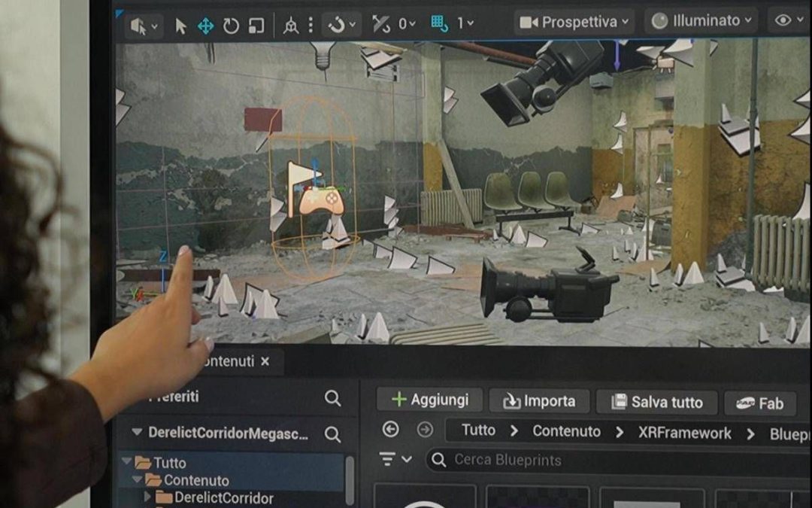Select the DerelictCorridor folder

(x=215, y=498)
